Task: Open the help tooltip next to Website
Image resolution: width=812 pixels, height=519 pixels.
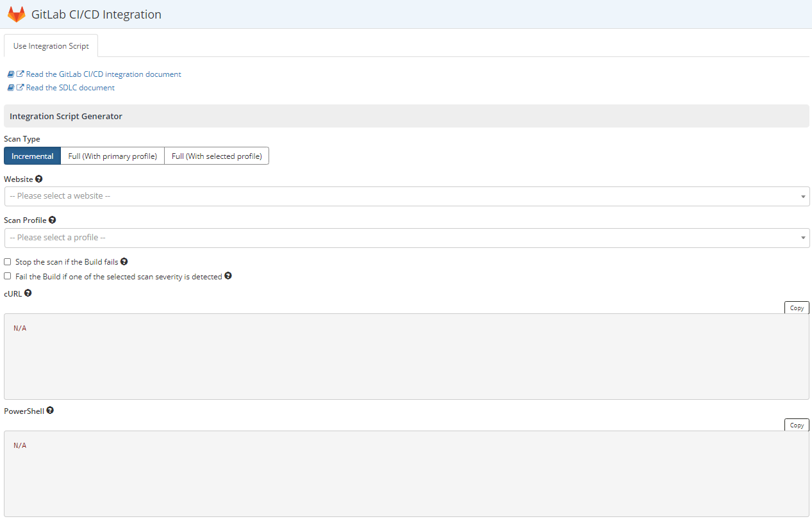Action: click(38, 179)
